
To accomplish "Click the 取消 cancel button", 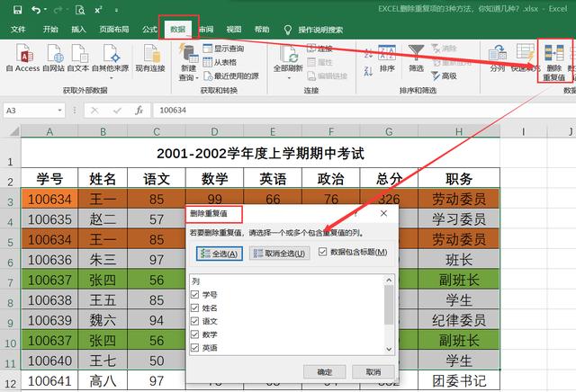I will click(x=373, y=372).
